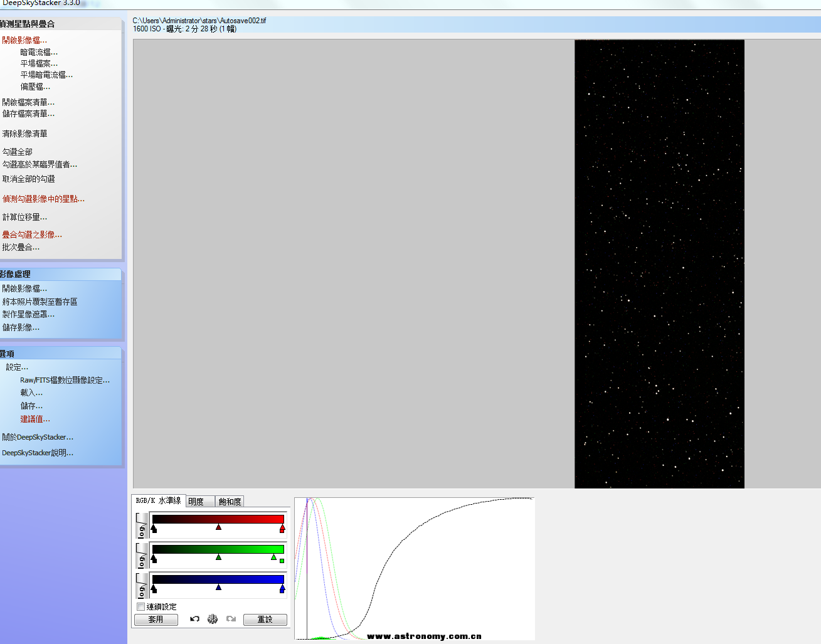Image resolution: width=821 pixels, height=644 pixels.
Task: Open 開啟影像檔 in the top stacking panel
Action: click(x=24, y=40)
